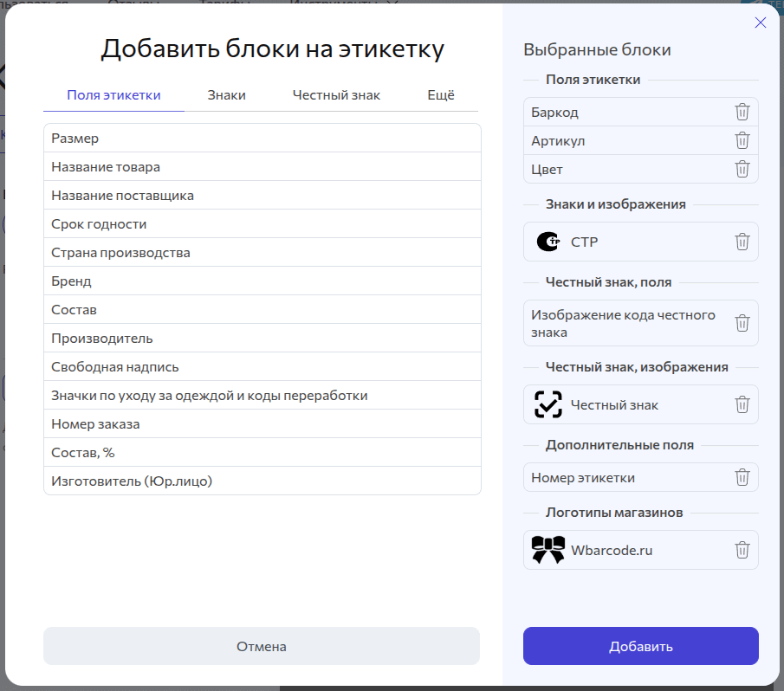This screenshot has height=691, width=784.
Task: Click the Отмена button
Action: [x=261, y=646]
